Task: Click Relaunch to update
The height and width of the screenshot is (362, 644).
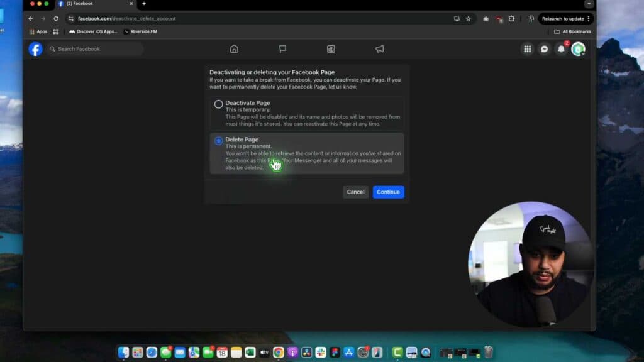Action: click(563, 18)
